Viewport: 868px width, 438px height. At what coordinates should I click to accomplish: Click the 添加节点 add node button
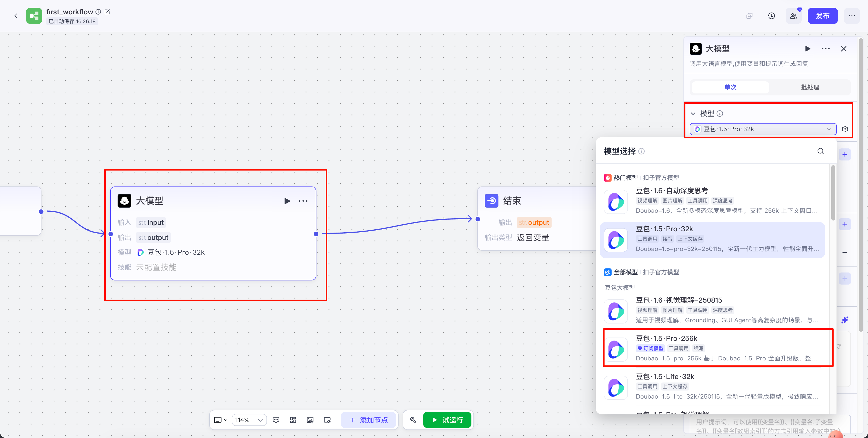point(369,420)
